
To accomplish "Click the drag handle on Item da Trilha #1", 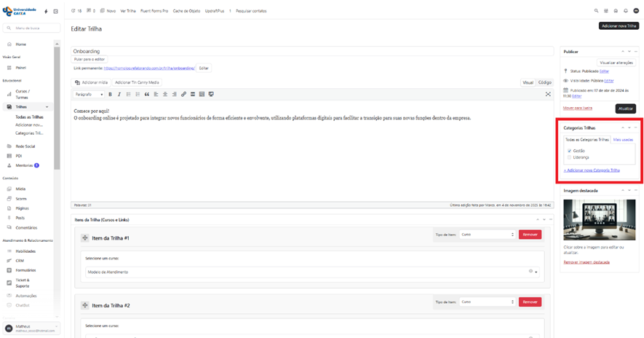I will point(85,238).
